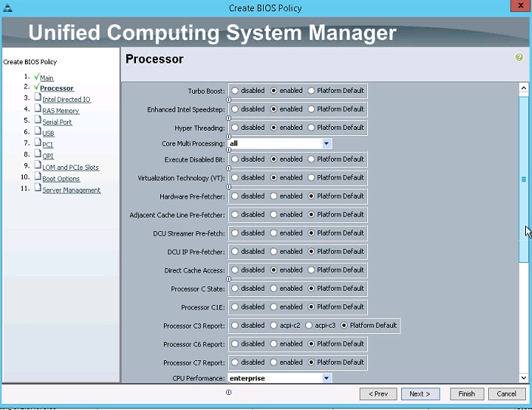Enable Processor C6 Report
Viewport: 532px width, 410px height.
pyautogui.click(x=274, y=344)
